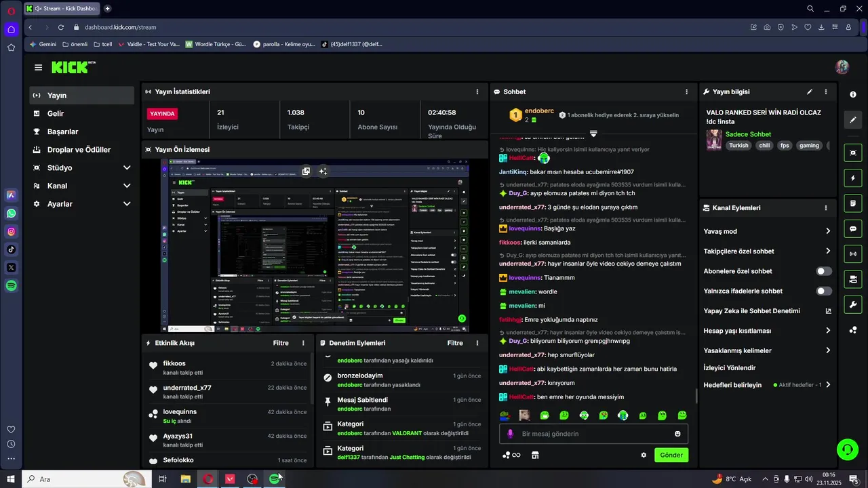Click the Turkish tag chip
This screenshot has width=868, height=488.
[738, 146]
